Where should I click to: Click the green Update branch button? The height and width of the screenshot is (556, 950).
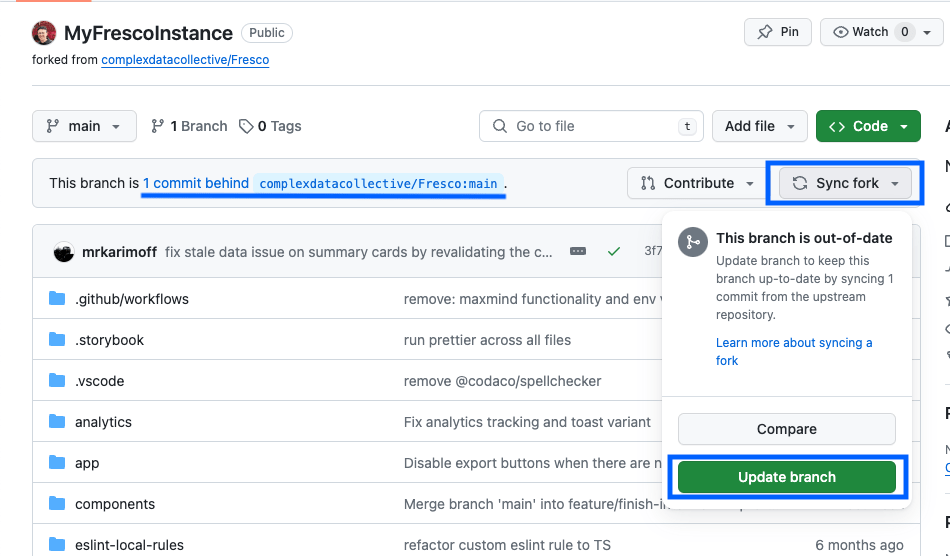[787, 477]
